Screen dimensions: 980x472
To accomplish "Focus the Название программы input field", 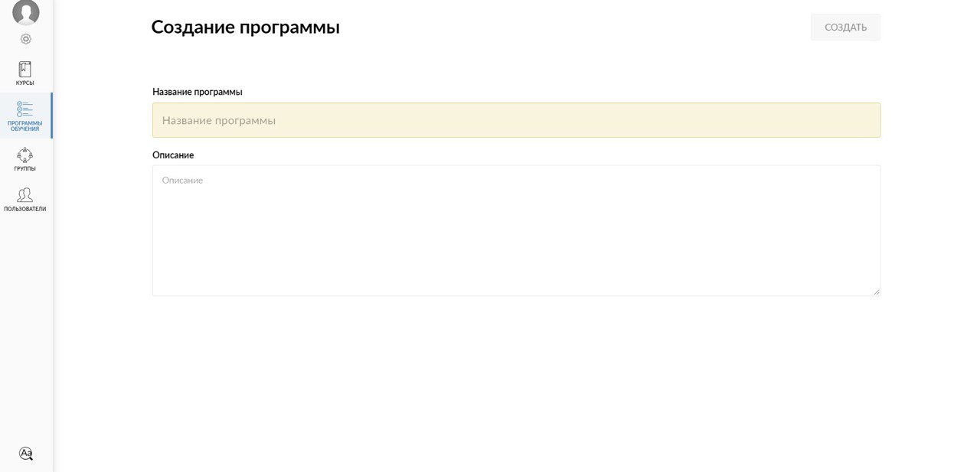I will (516, 120).
